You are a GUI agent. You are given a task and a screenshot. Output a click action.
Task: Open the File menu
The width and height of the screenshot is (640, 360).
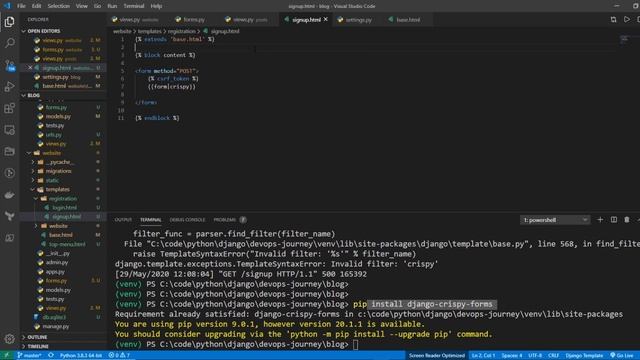(21, 6)
